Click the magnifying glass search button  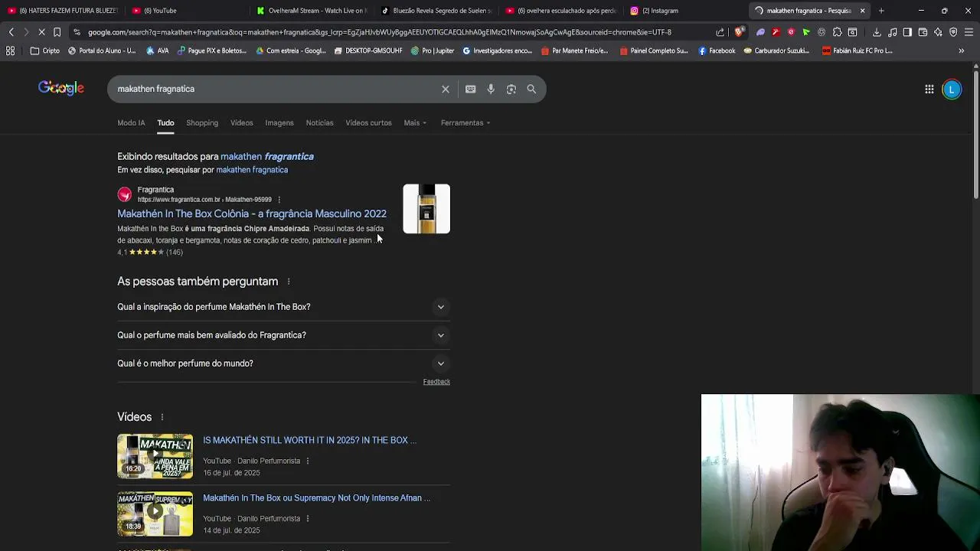coord(531,89)
